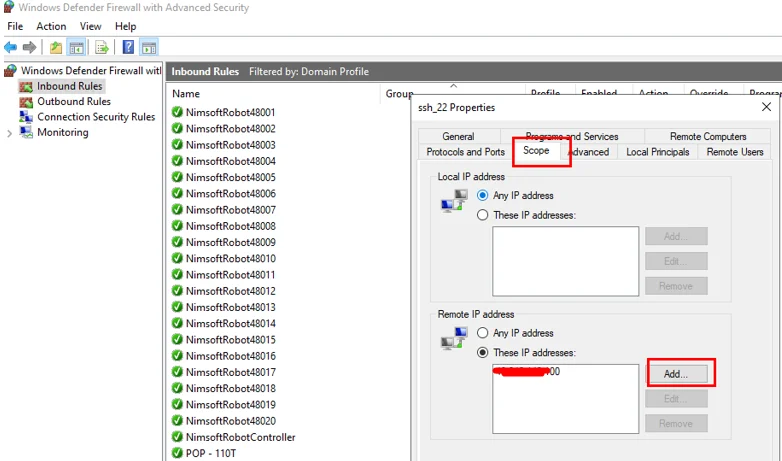Click the Monitoring tree icon

(26, 132)
